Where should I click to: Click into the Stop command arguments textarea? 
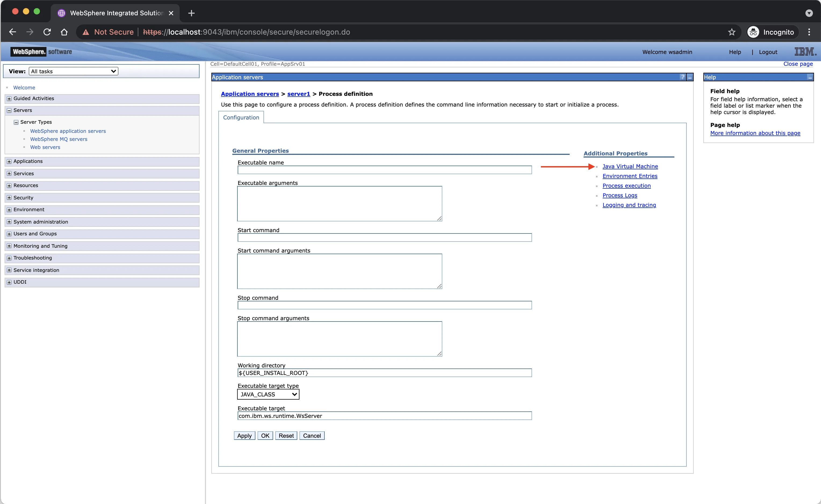pyautogui.click(x=339, y=339)
